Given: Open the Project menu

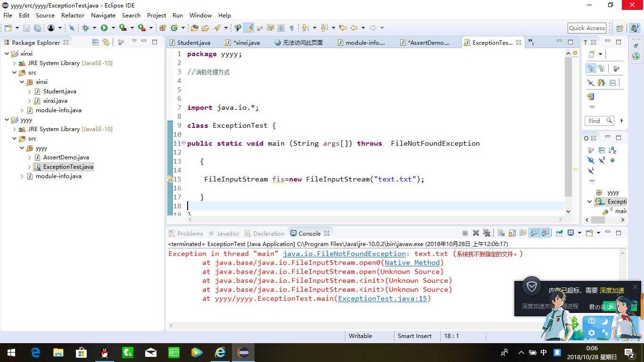Looking at the screenshot, I should [x=157, y=15].
